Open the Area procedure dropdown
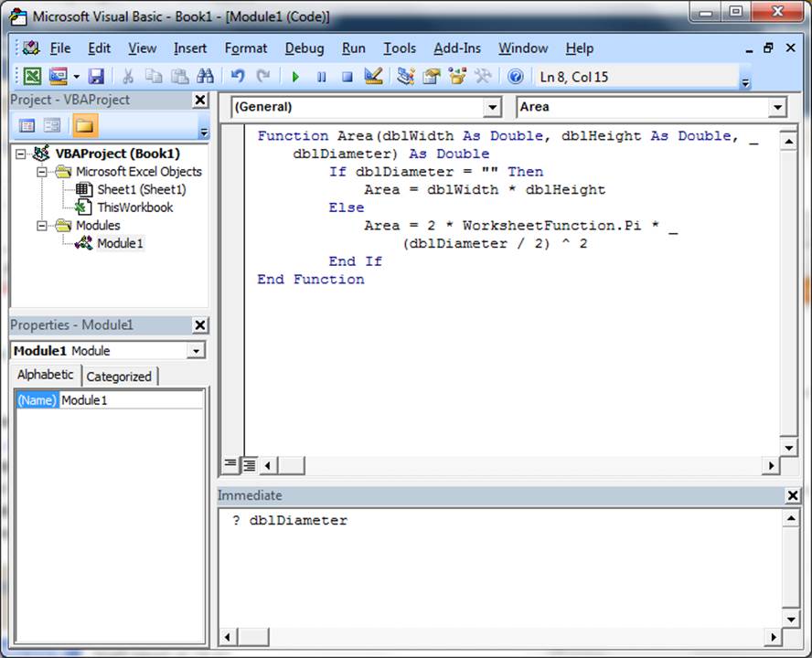Viewport: 812px width, 658px height. (x=777, y=108)
